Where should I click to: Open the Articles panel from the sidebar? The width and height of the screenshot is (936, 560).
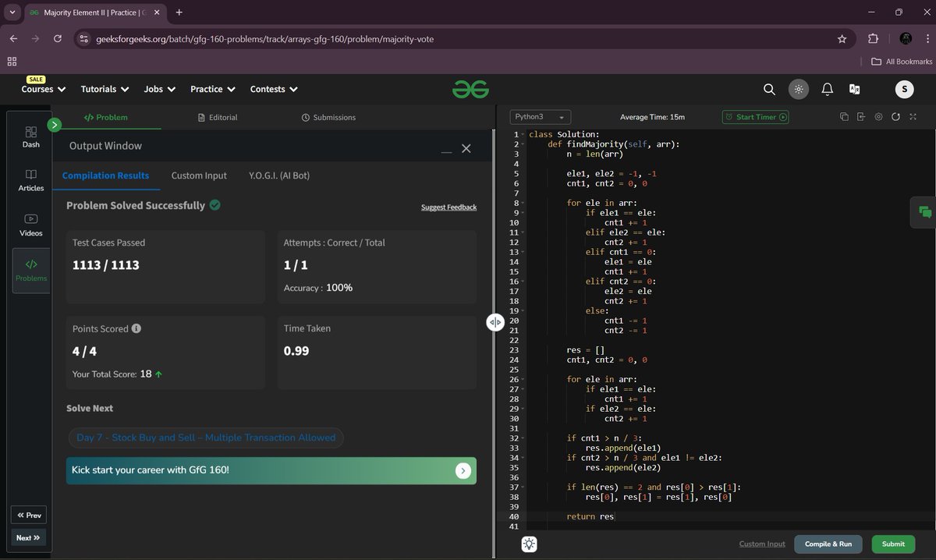click(x=30, y=180)
